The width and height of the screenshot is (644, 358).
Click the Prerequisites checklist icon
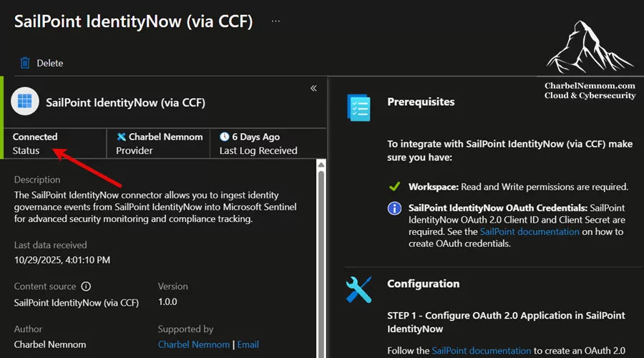click(358, 107)
